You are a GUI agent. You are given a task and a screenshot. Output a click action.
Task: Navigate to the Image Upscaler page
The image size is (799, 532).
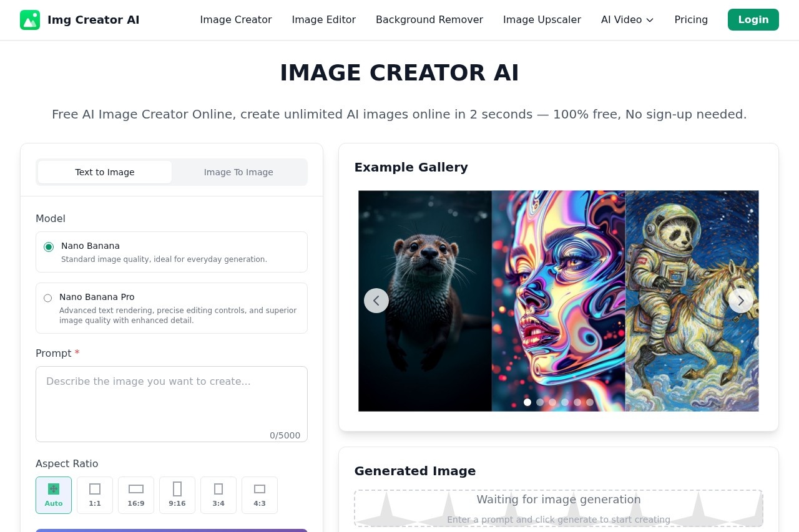542,19
